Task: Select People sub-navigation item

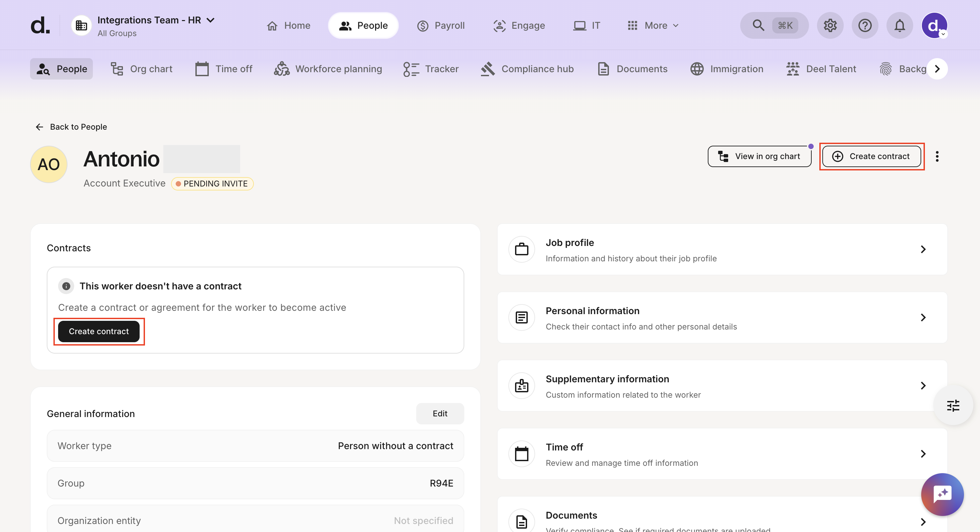Action: [x=61, y=69]
